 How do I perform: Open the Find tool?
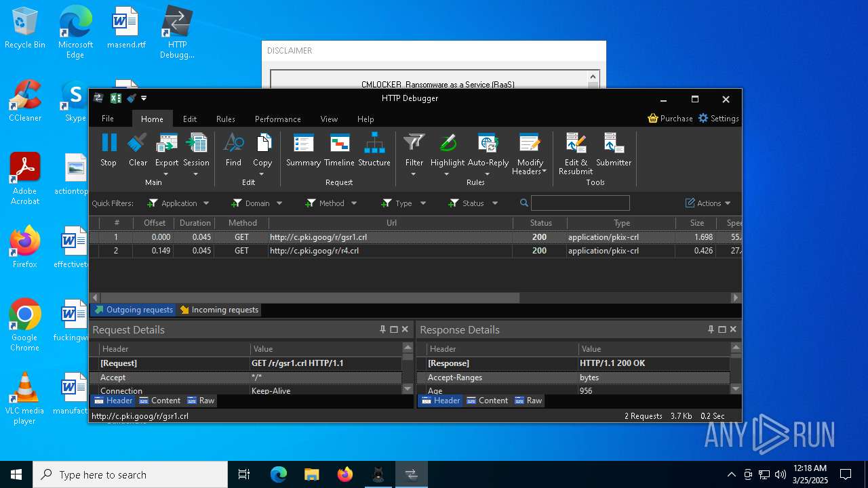point(233,150)
